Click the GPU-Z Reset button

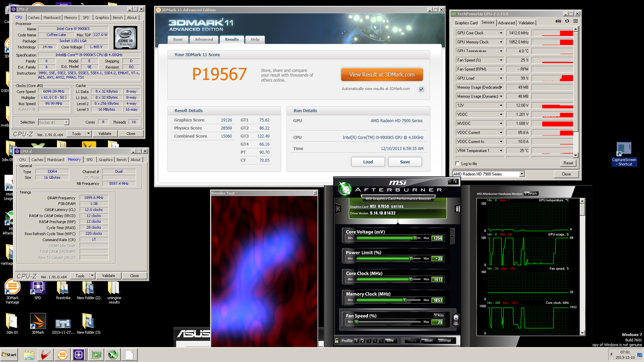tap(568, 163)
